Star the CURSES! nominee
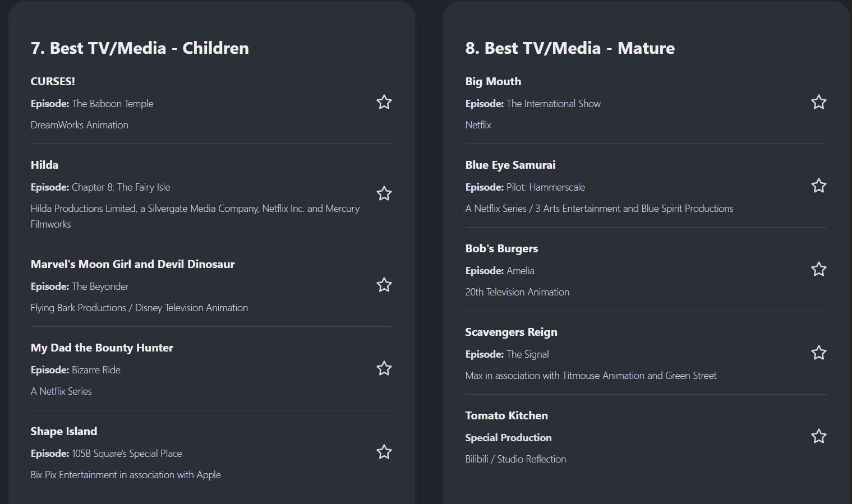 click(384, 102)
